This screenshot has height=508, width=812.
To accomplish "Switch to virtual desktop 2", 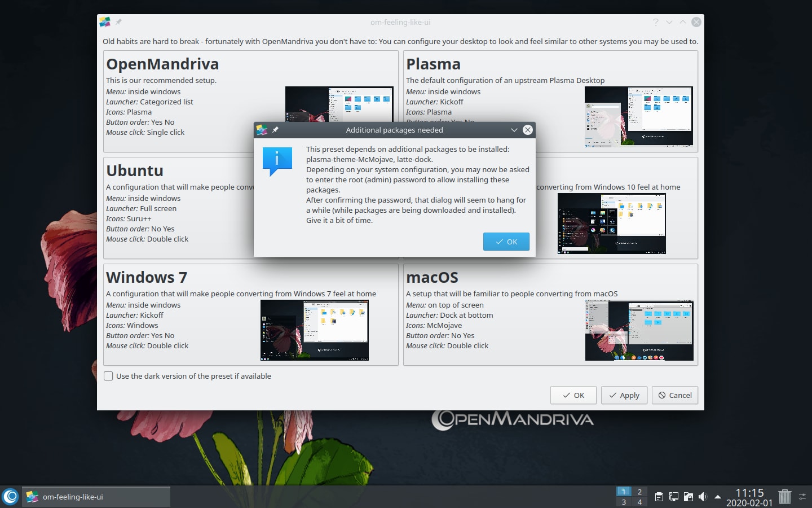I will tap(639, 492).
